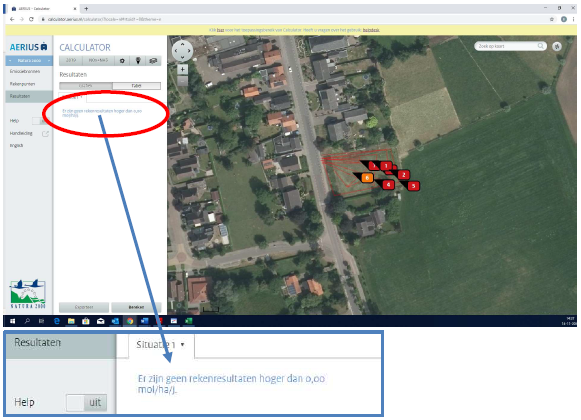Switch language via English link

coord(16,146)
